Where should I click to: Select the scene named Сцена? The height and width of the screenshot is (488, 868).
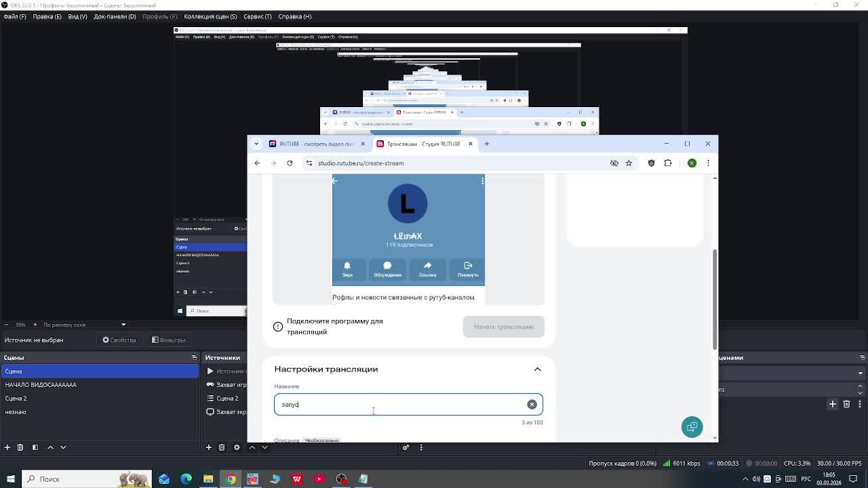(100, 371)
